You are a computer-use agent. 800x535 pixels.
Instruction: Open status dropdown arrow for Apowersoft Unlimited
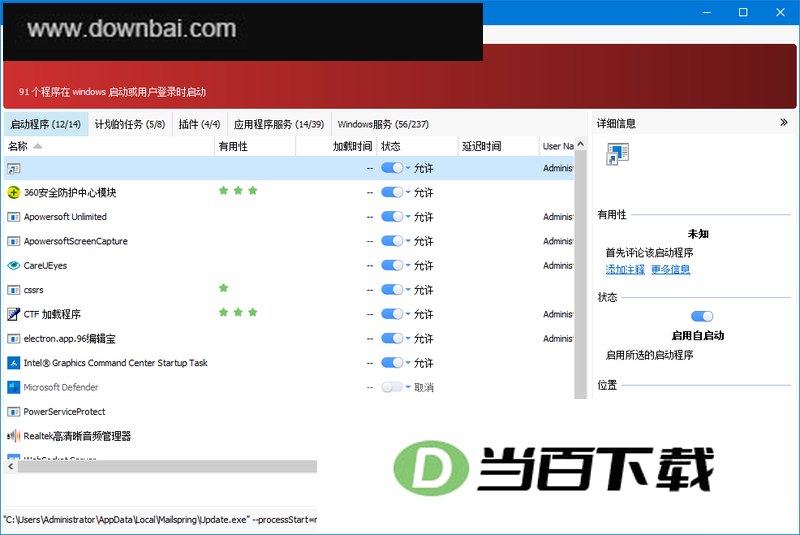(x=408, y=217)
